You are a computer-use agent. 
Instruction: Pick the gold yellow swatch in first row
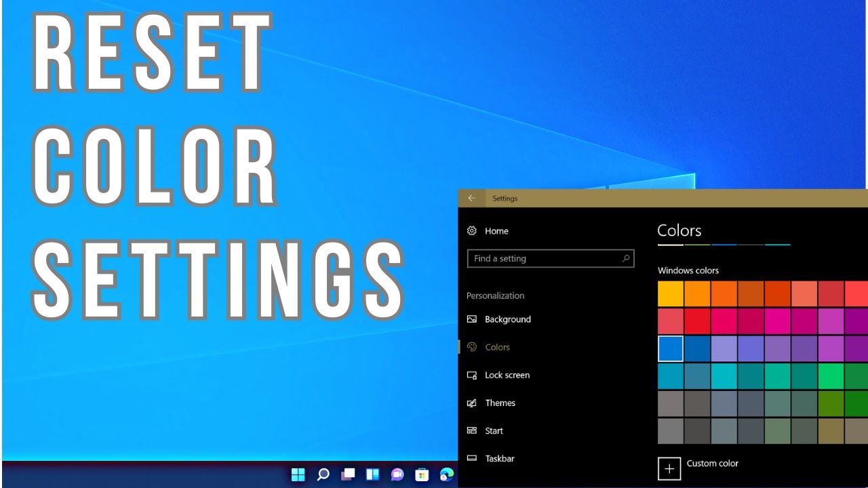tap(671, 293)
